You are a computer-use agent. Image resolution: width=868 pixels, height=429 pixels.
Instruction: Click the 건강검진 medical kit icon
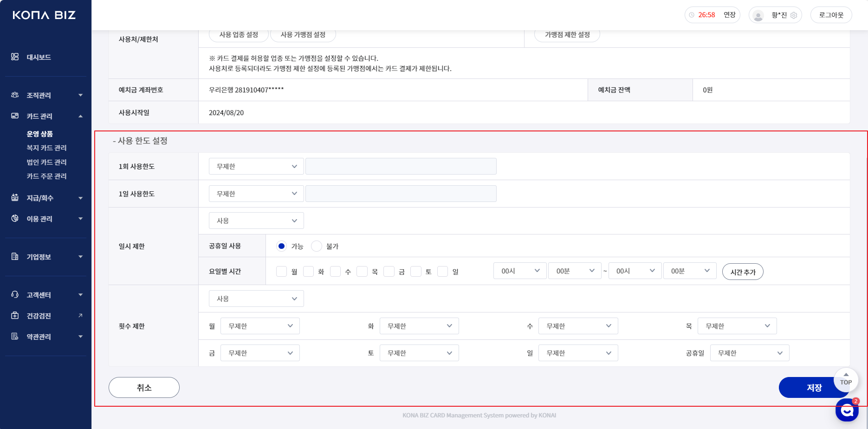(15, 315)
